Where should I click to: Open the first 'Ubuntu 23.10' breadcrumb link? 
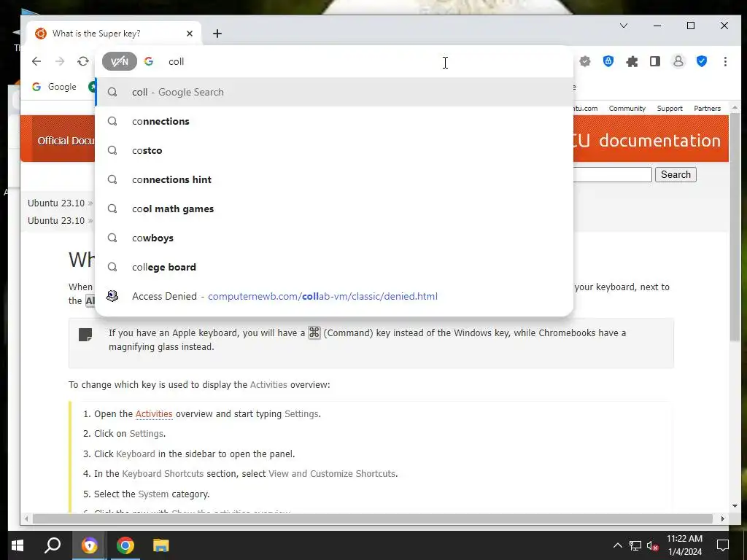pos(55,203)
